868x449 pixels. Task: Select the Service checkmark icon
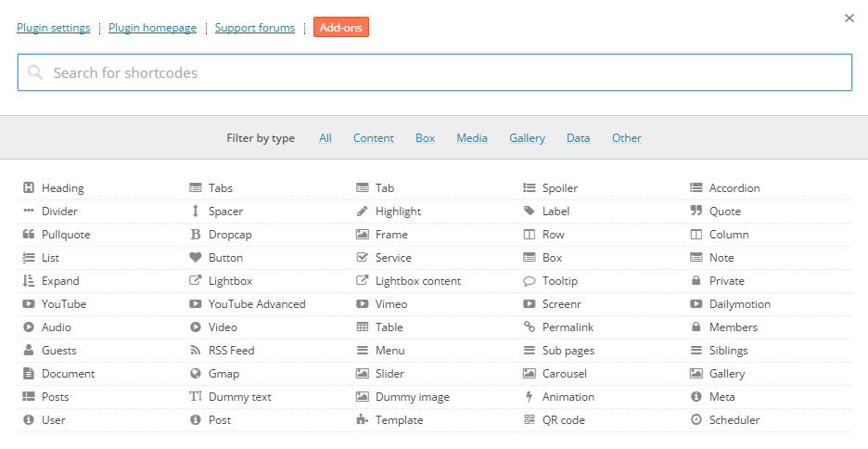[362, 258]
